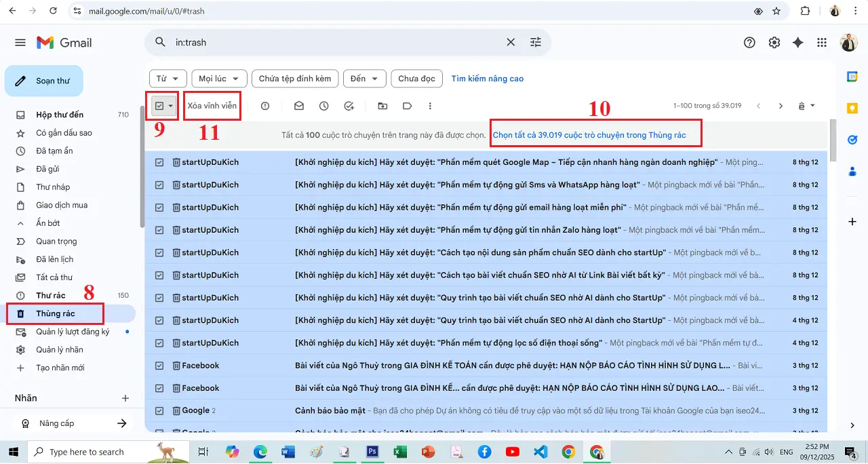
Task: Open the three-dot more actions menu
Action: (x=430, y=106)
